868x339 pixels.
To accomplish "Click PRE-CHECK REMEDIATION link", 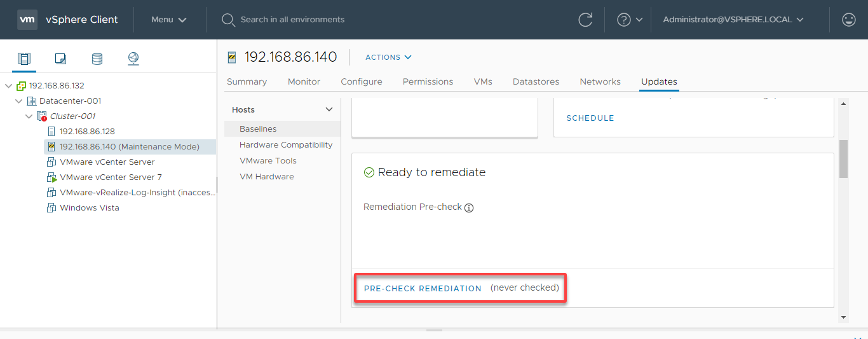I will [423, 289].
